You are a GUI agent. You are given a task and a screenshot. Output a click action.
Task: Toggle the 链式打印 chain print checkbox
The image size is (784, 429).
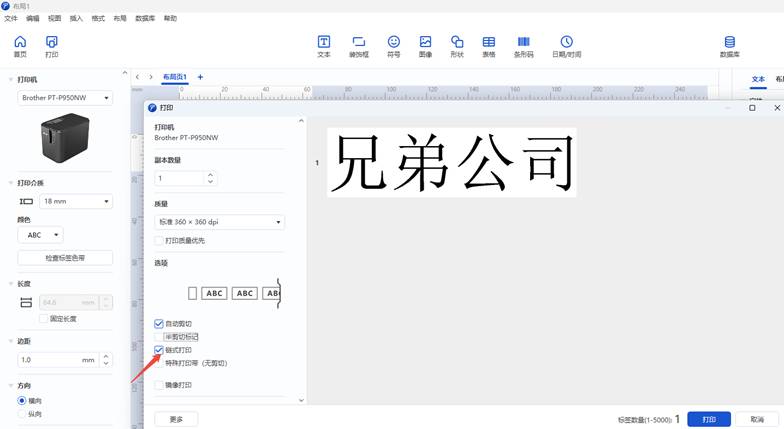tap(159, 350)
